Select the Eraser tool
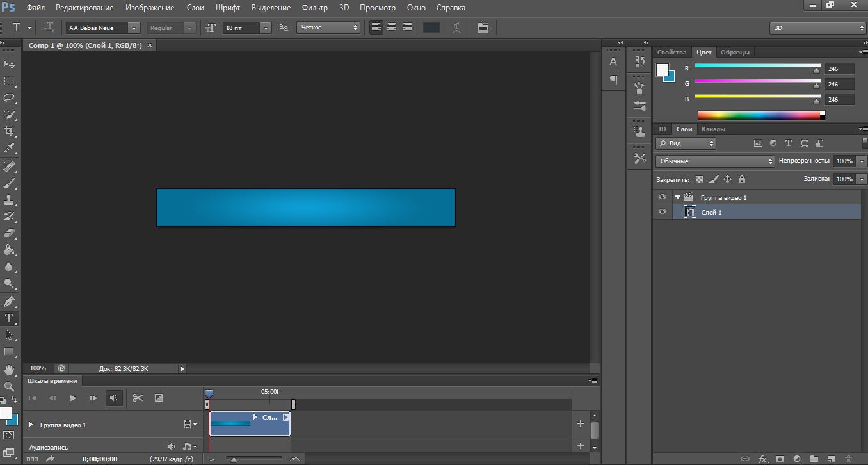 [10, 233]
